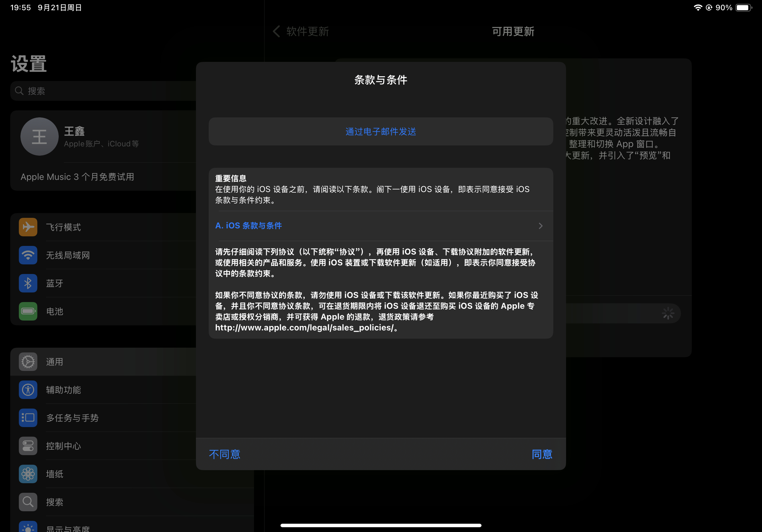Open the Wi-Fi (无线局域网) icon
This screenshot has width=762, height=532.
[x=28, y=255]
